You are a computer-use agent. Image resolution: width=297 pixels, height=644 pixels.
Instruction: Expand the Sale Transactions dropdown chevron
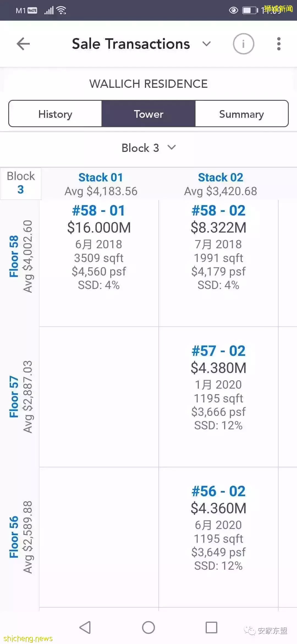click(x=206, y=44)
